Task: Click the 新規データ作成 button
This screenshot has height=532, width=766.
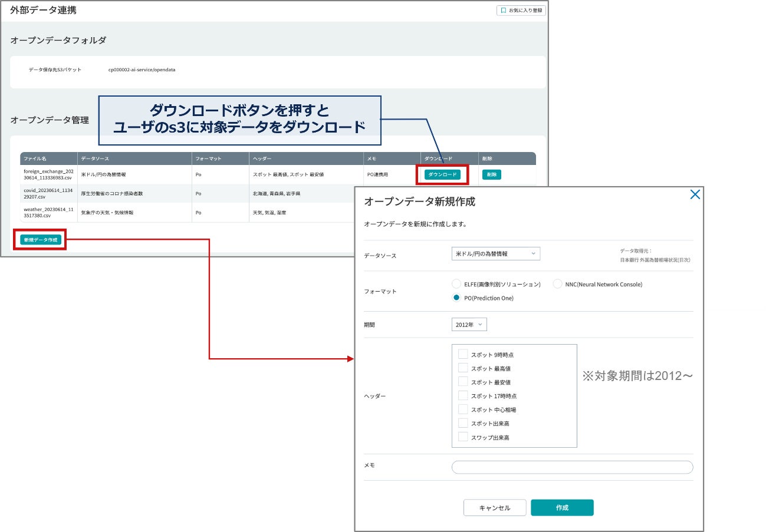Action: point(41,240)
